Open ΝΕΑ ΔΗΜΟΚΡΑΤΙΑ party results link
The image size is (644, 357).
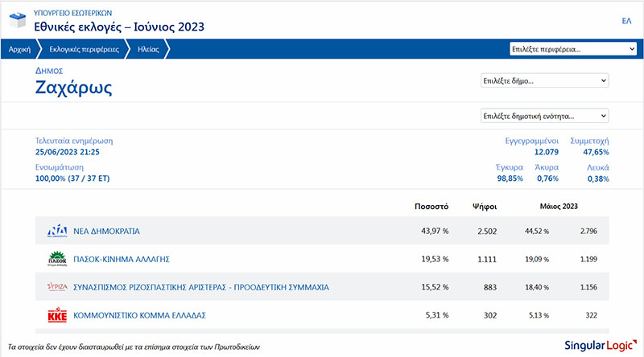click(106, 232)
